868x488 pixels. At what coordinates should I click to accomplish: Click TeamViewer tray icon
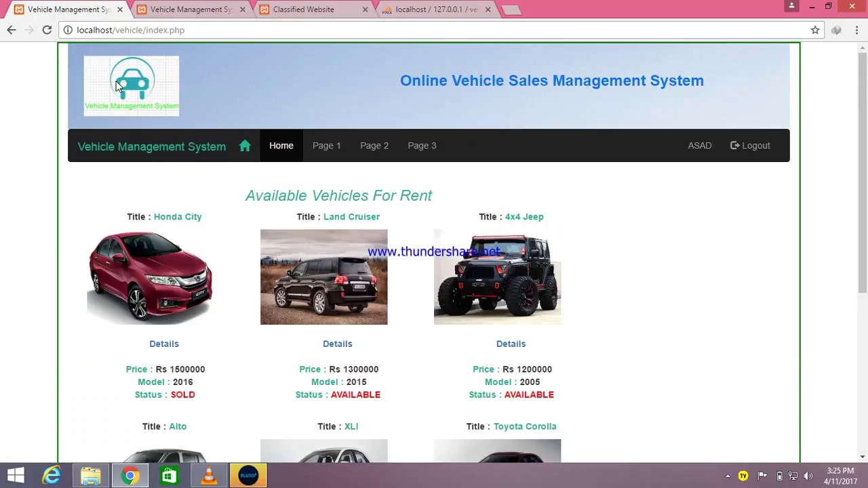pos(743,476)
